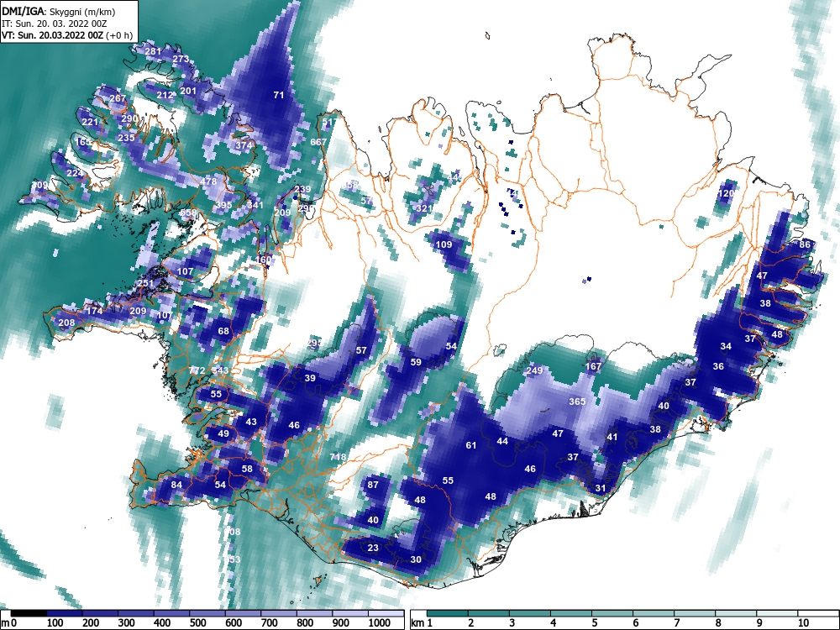This screenshot has height=630, width=840.
Task: Click visibility value '251' on the map
Action: 145,284
